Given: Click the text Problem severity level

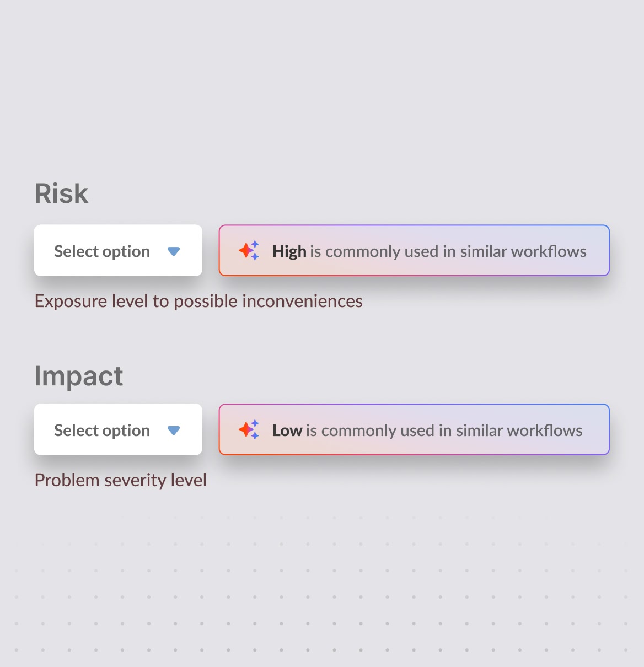Looking at the screenshot, I should click(x=120, y=480).
